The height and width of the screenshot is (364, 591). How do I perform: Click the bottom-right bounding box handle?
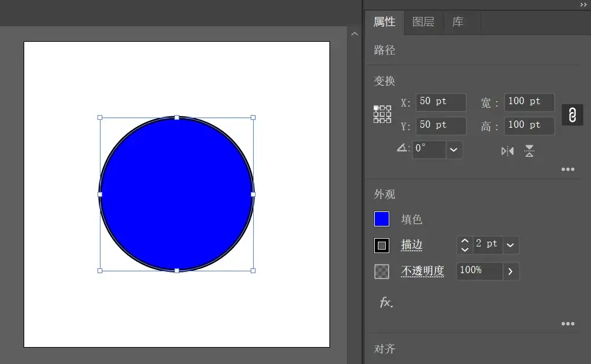[253, 271]
